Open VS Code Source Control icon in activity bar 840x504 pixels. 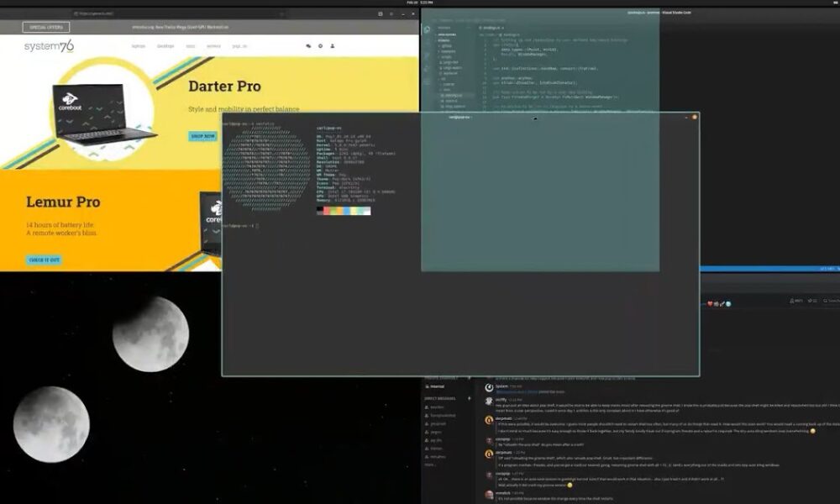pyautogui.click(x=427, y=55)
